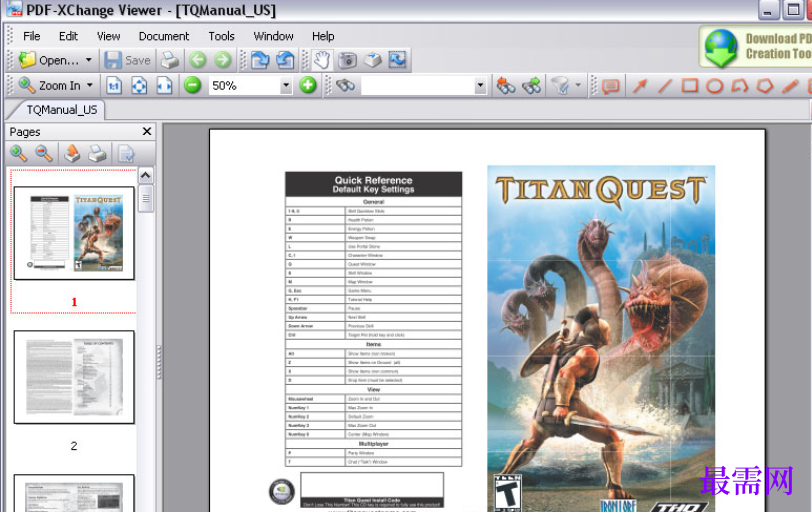
Task: Open the Window menu
Action: point(273,36)
